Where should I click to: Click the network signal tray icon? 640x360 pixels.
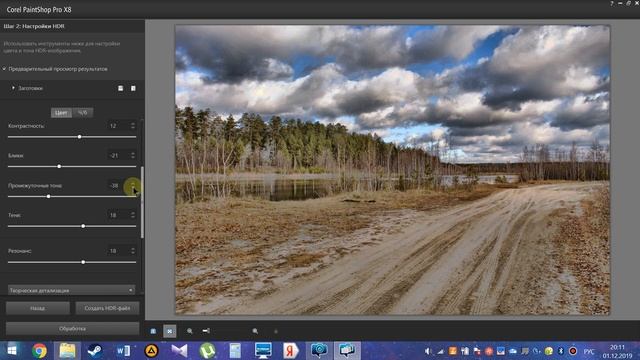click(440, 351)
